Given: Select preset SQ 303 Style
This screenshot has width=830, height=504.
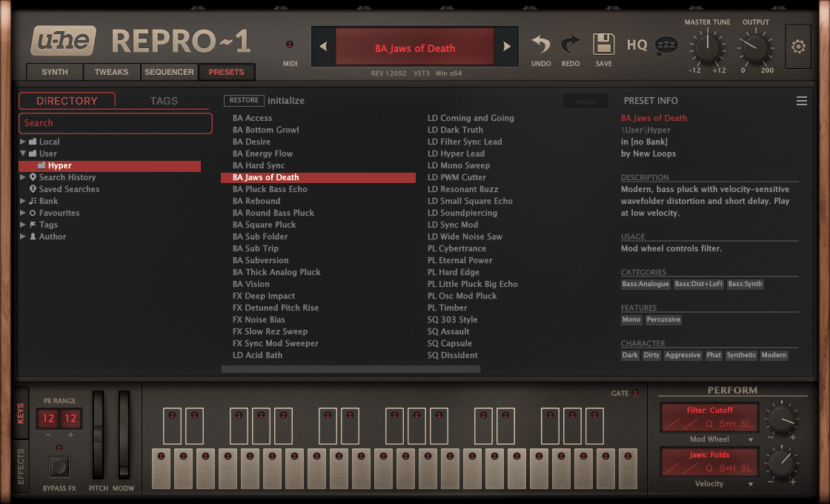Looking at the screenshot, I should coord(512,319).
